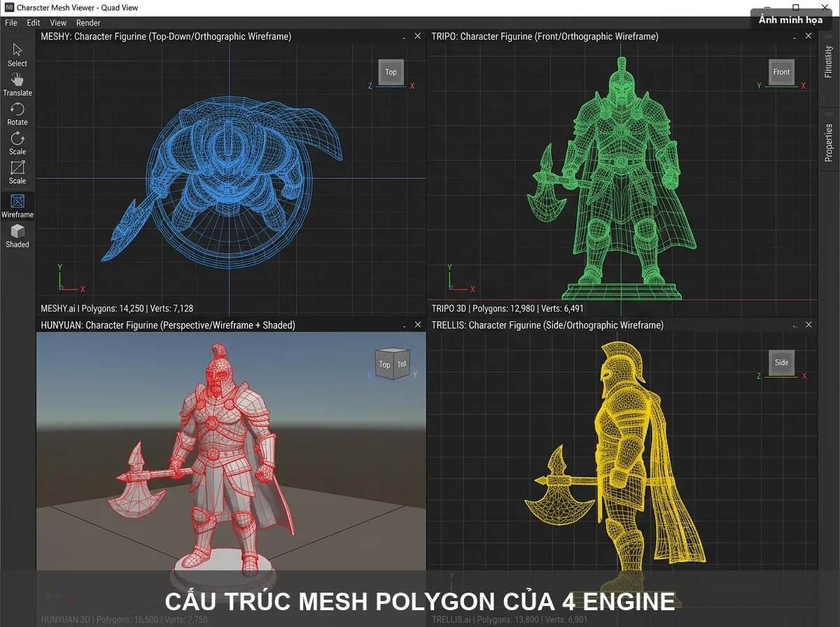Pick the Scale tool with circular arrow icon
This screenshot has height=627, width=840.
coord(17,143)
